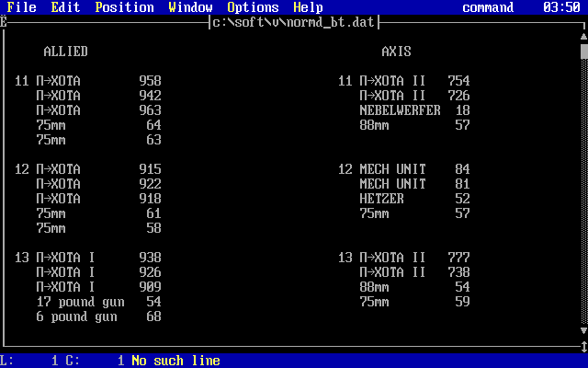
Task: Click the value 777
Action: [x=458, y=258]
